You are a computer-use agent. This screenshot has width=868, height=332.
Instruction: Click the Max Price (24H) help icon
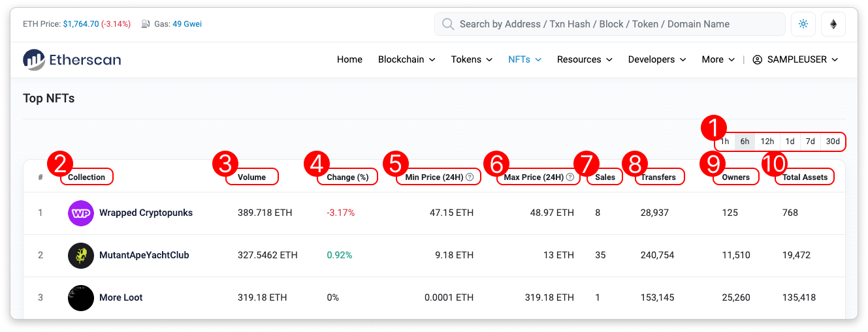[x=570, y=177]
